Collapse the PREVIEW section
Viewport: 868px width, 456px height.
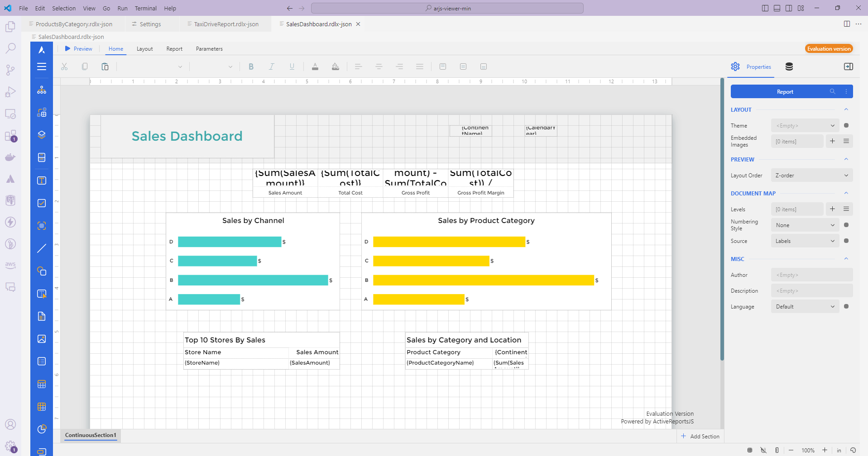click(846, 159)
